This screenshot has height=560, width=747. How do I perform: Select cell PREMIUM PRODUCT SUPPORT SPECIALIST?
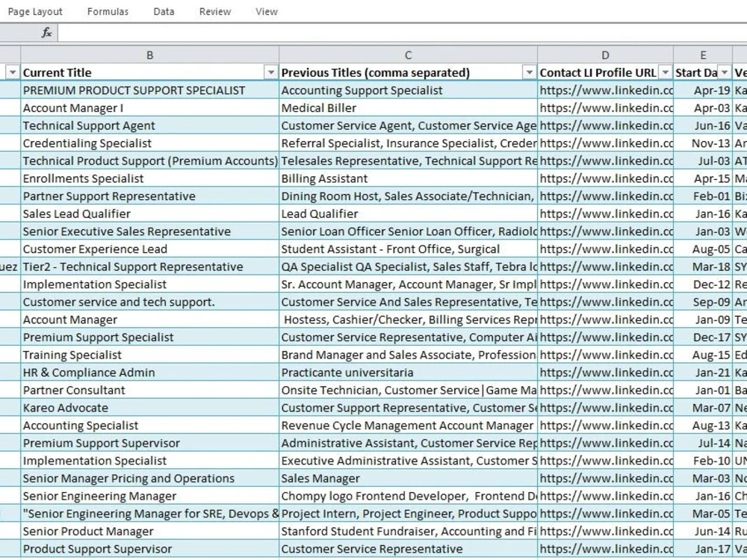point(149,90)
